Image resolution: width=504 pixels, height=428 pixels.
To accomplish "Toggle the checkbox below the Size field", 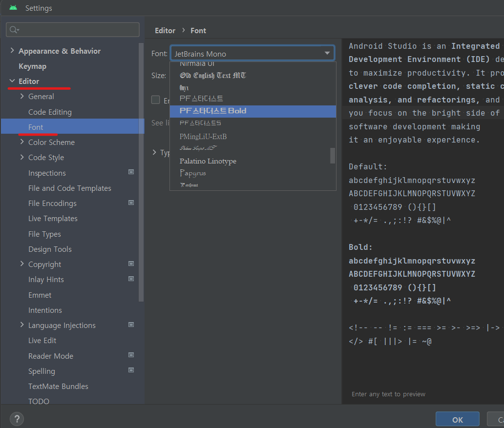I will click(156, 100).
